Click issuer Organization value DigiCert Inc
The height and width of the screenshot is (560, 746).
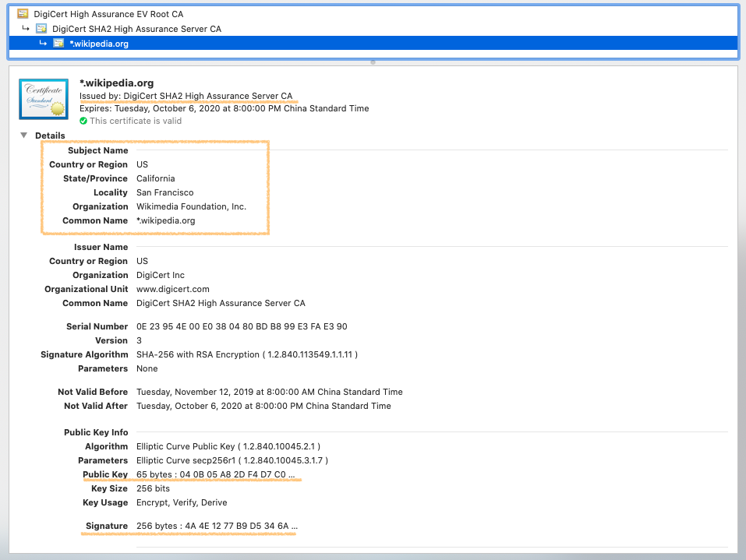point(161,275)
